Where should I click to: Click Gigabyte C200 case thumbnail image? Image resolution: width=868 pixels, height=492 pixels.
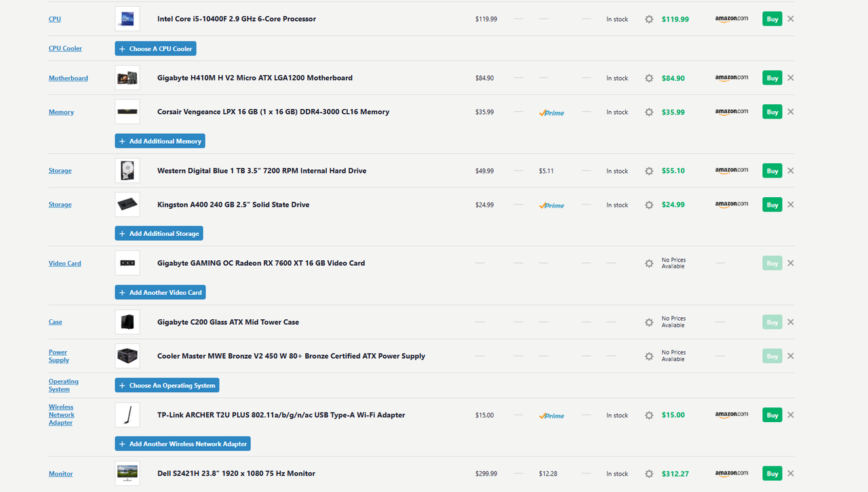pos(127,322)
